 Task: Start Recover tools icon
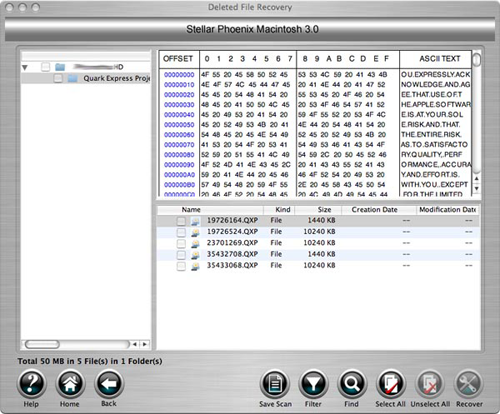click(x=469, y=384)
